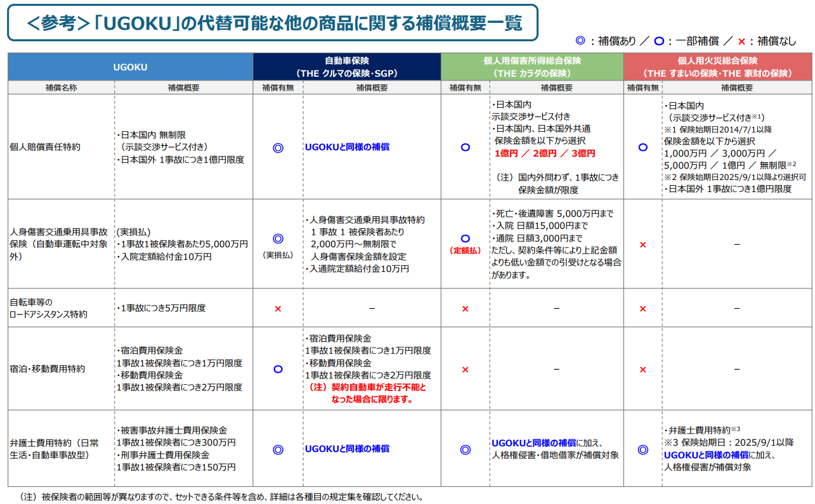Click the blue circle for 宿泊・移動費用特約 under 自動車保険
The height and width of the screenshot is (504, 815).
coord(278,369)
